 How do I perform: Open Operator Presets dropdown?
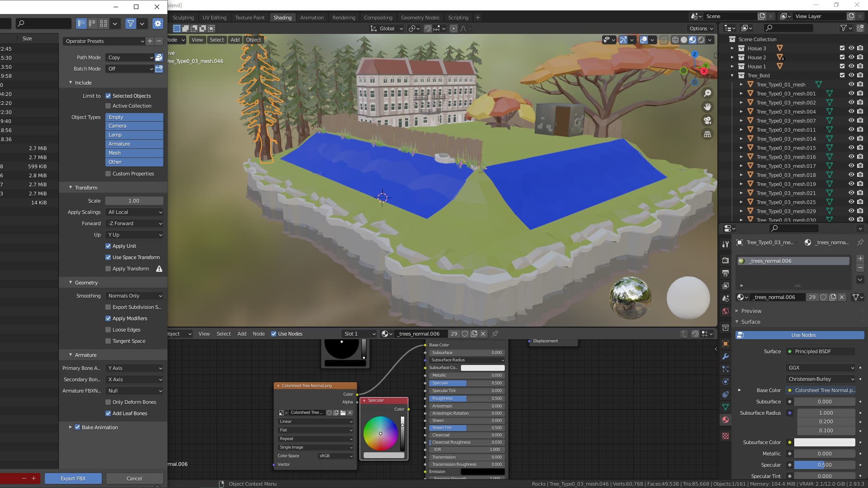[x=104, y=41]
